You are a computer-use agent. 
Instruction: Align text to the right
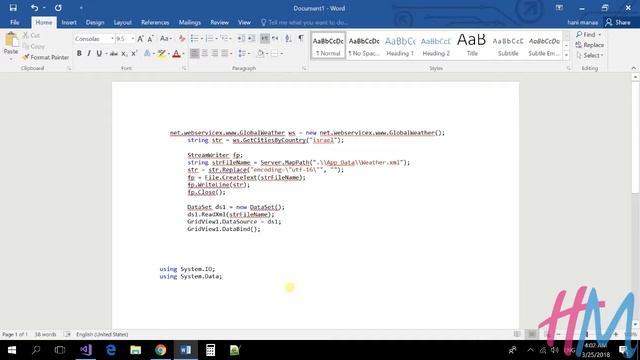point(215,53)
